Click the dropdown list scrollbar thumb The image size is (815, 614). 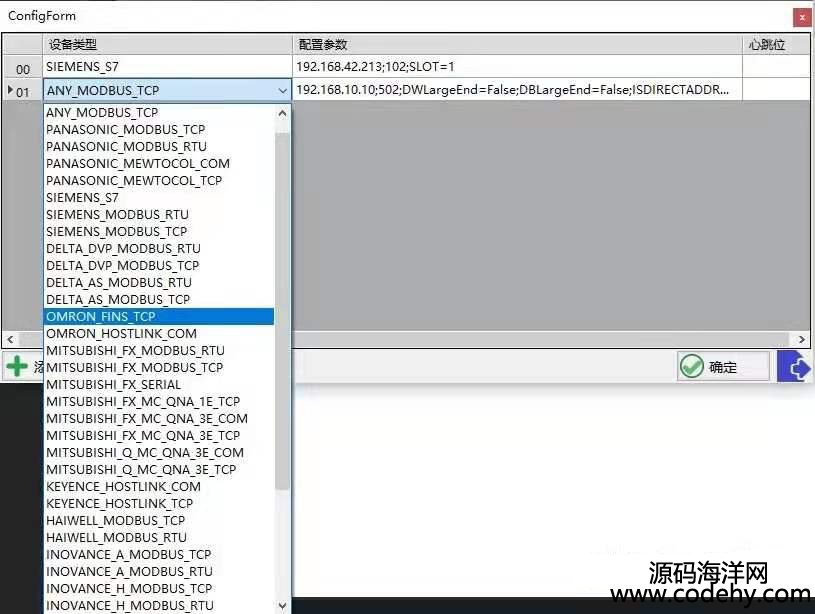pos(282,310)
